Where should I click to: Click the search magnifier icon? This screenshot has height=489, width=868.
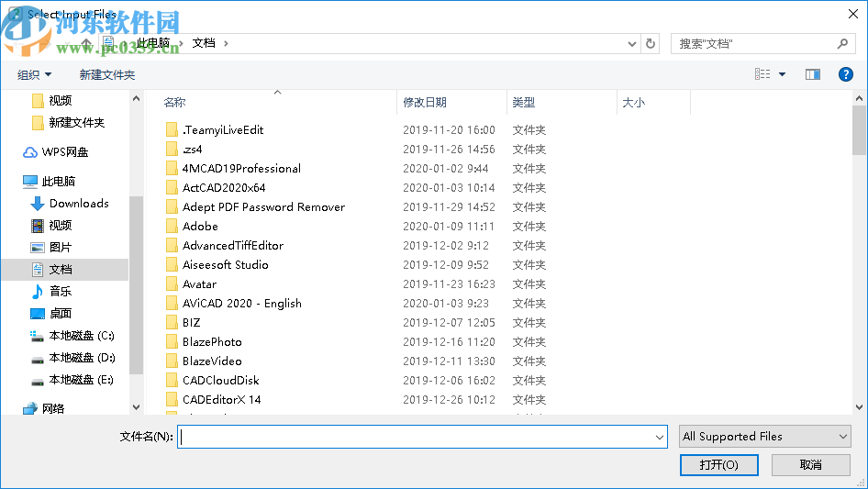click(x=842, y=43)
